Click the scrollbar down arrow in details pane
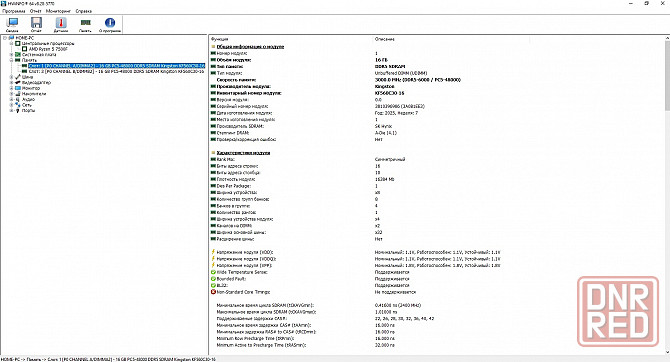 (x=667, y=352)
